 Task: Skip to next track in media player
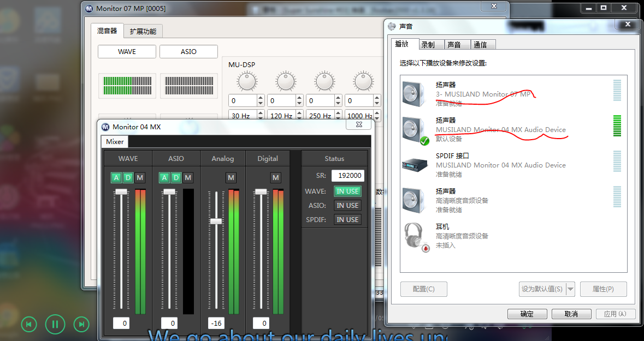click(81, 325)
